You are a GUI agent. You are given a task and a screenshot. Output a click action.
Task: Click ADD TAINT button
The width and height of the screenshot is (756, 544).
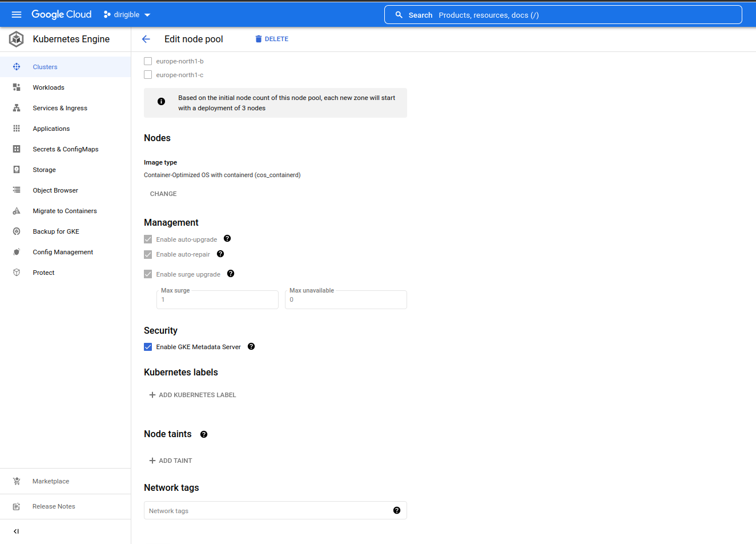(170, 461)
